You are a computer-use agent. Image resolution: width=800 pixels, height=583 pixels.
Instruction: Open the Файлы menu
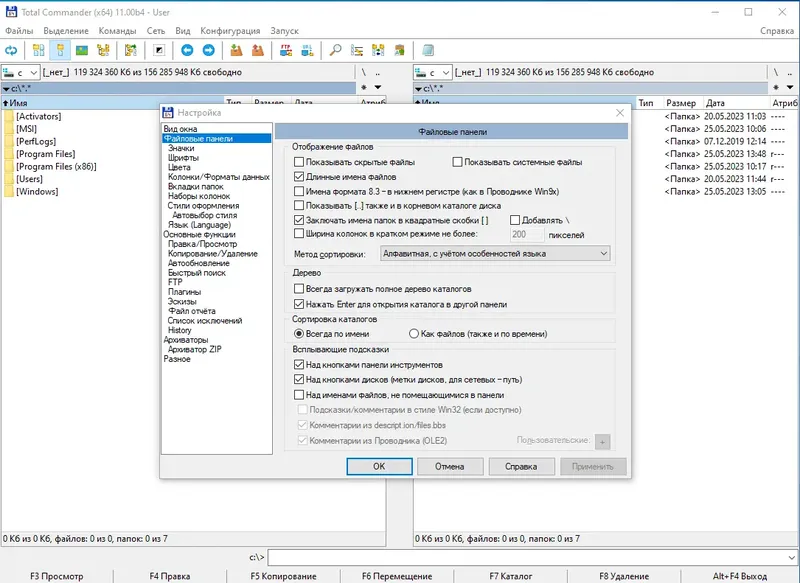pyautogui.click(x=19, y=31)
